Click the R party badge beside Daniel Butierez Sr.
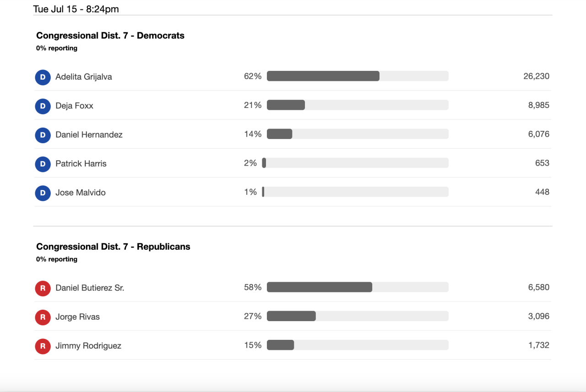 point(43,288)
